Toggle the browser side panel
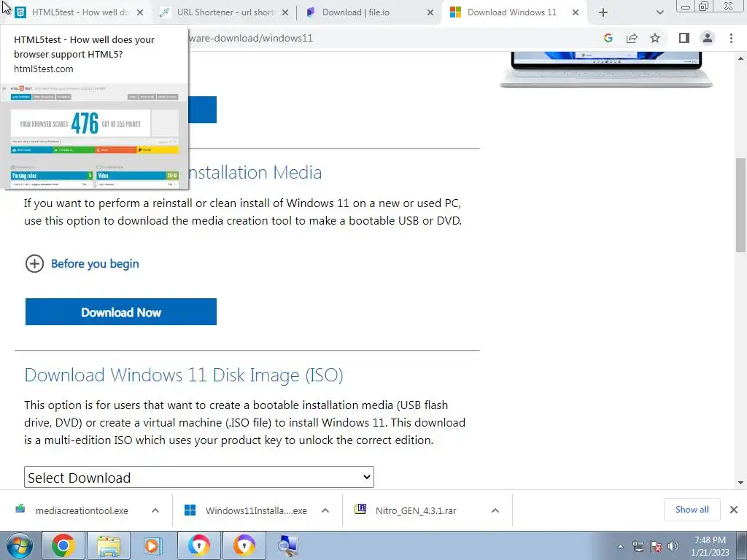This screenshot has height=560, width=747. coord(684,38)
